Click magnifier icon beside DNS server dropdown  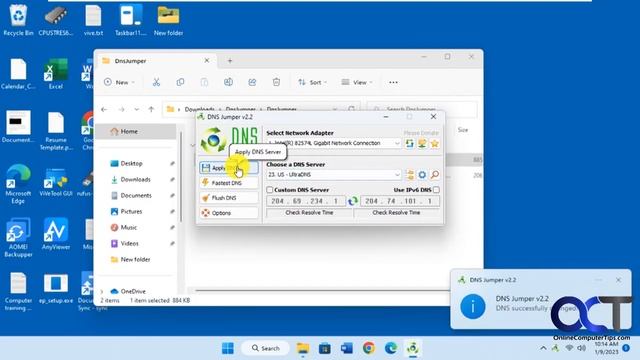(435, 175)
